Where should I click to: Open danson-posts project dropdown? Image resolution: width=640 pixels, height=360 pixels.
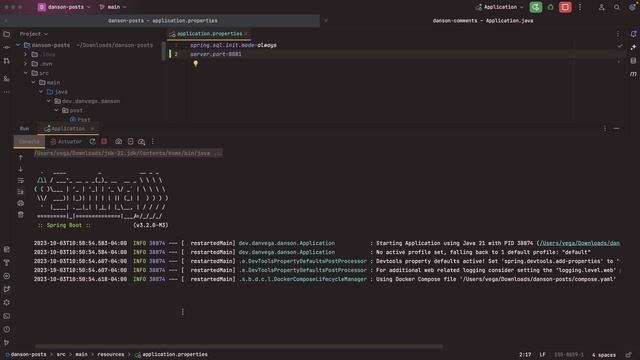pyautogui.click(x=64, y=7)
